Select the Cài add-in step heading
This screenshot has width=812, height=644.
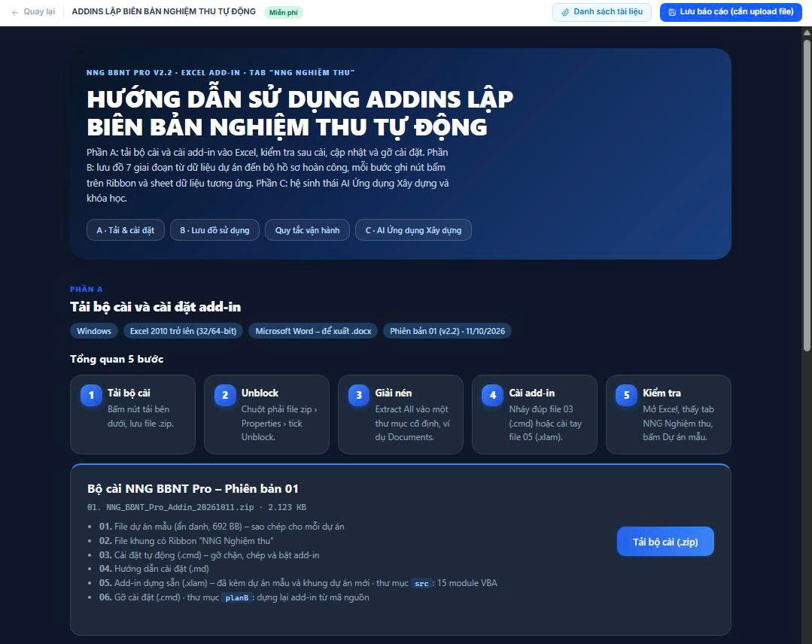point(532,393)
